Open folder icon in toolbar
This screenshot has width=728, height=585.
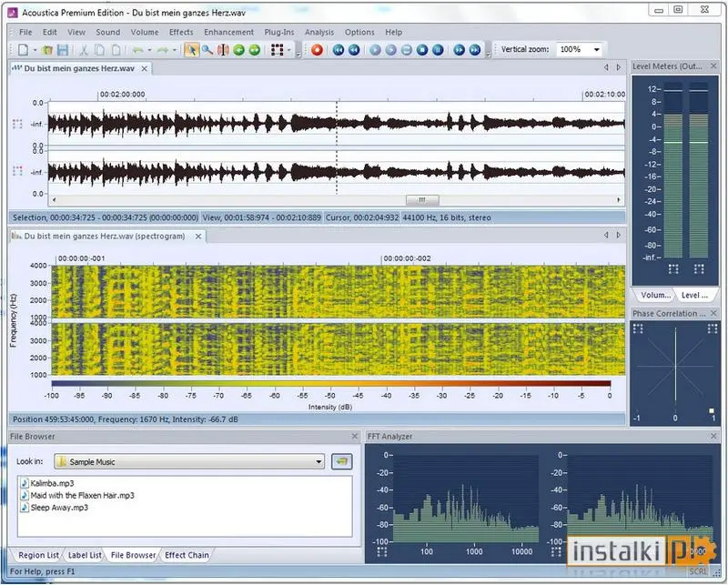point(47,50)
